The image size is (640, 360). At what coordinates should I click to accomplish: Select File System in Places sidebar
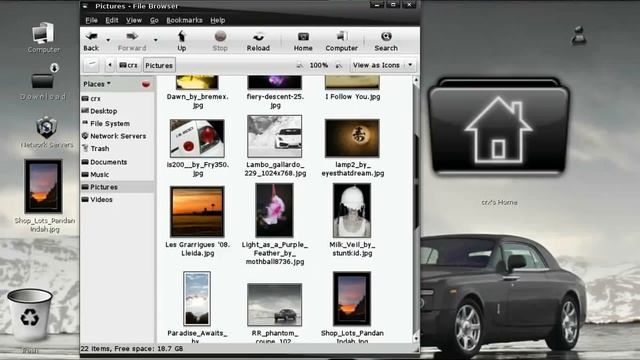pos(118,124)
